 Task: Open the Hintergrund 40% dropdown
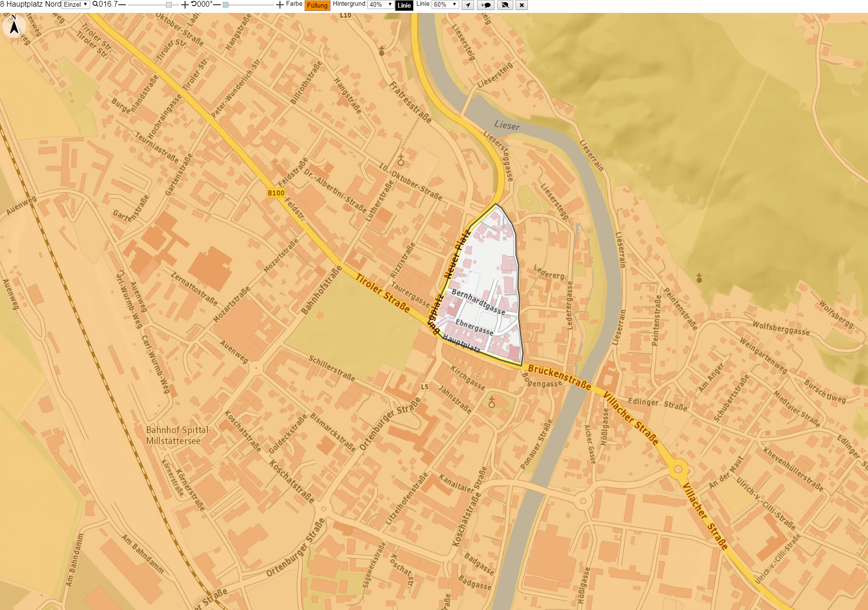pyautogui.click(x=381, y=4)
